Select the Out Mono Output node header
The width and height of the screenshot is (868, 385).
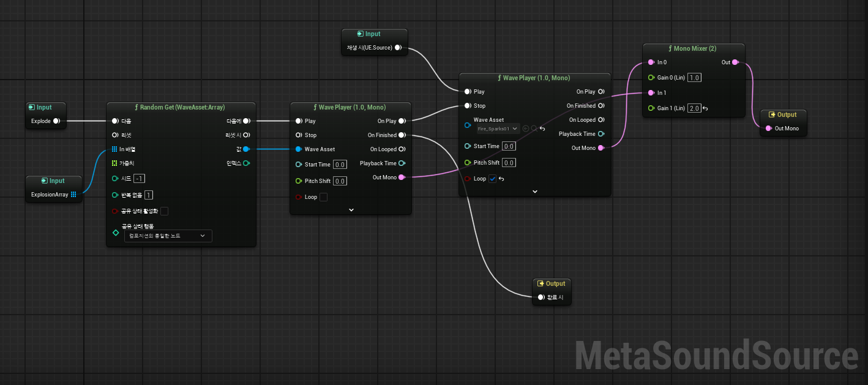(783, 114)
